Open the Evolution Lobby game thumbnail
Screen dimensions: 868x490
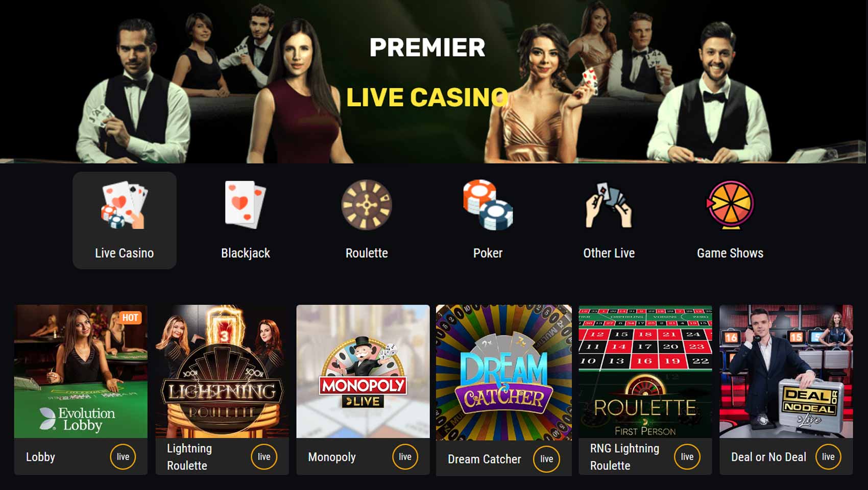81,371
